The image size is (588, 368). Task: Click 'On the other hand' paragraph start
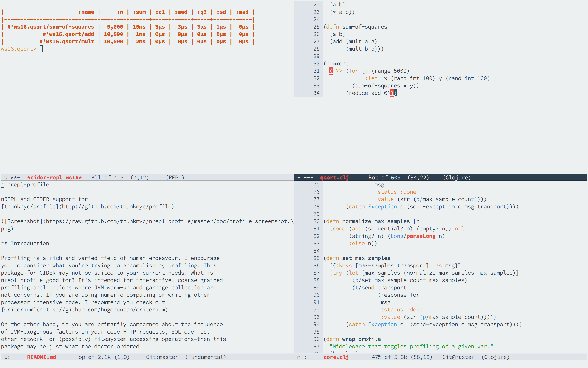click(x=30, y=324)
